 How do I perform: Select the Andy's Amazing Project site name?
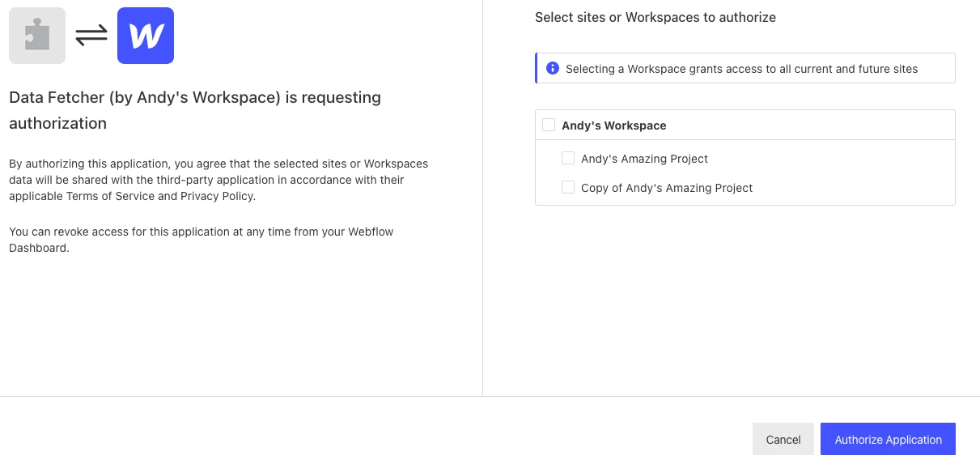click(645, 159)
